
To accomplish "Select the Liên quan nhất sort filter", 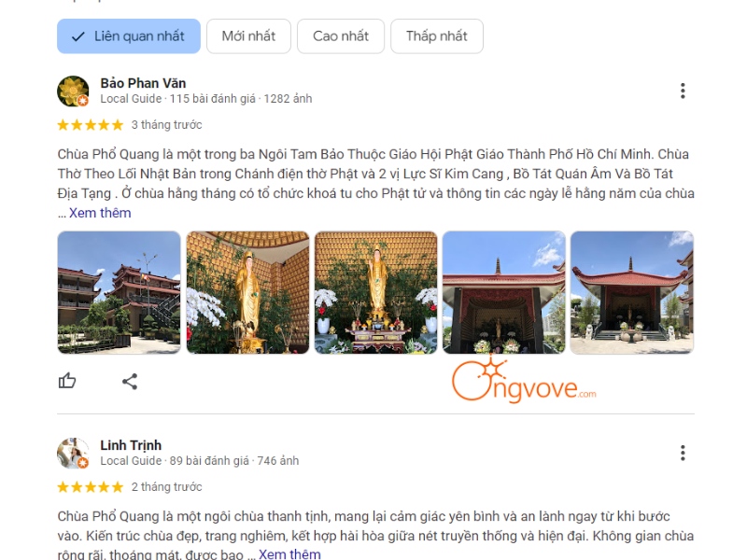I will (x=129, y=36).
